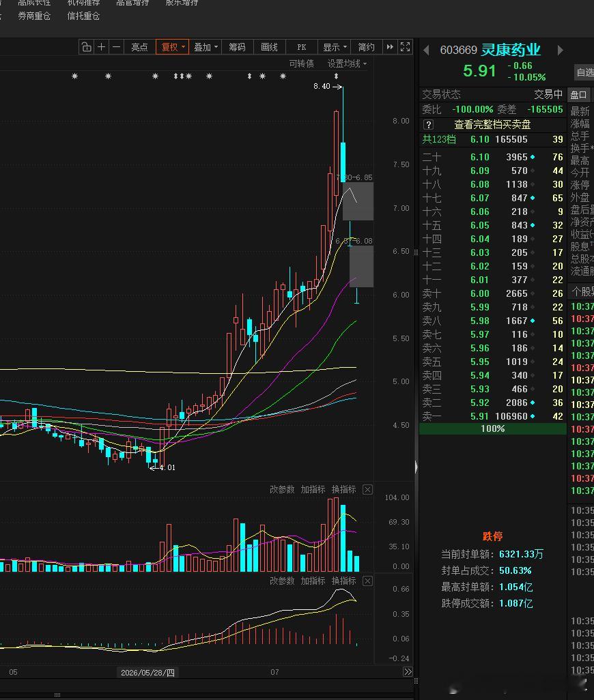This screenshot has height=700, width=594.
Task: Click 改参数 in MACD indicator panel
Action: coord(282,581)
